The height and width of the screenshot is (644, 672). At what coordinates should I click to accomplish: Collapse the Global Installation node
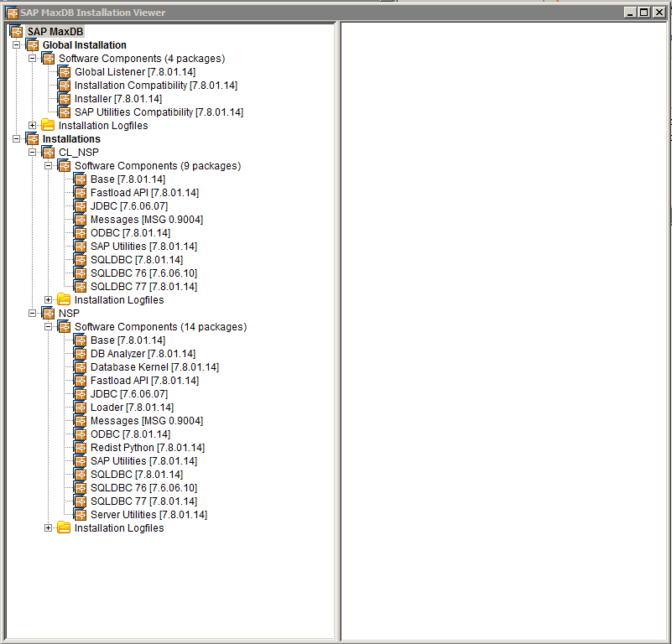pyautogui.click(x=16, y=45)
